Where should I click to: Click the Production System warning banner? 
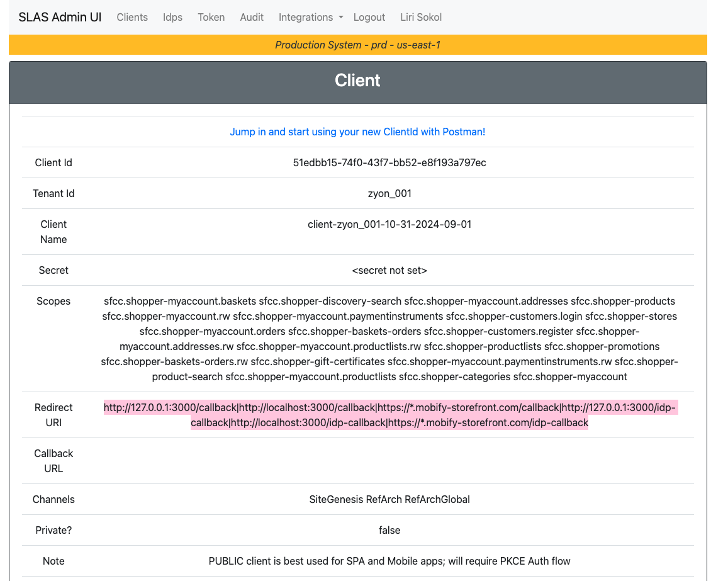pyautogui.click(x=357, y=45)
